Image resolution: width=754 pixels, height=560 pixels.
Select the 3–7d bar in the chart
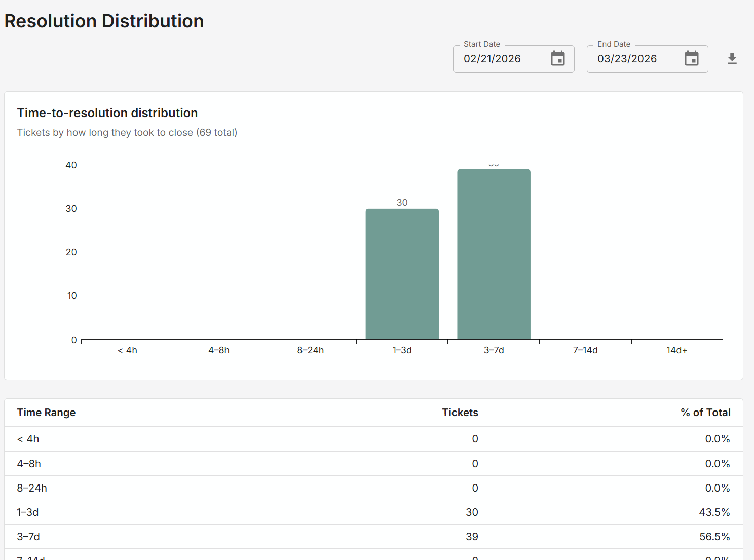(x=494, y=253)
